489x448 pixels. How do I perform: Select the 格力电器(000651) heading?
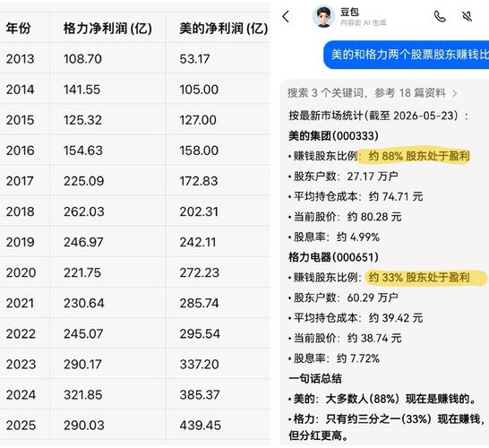point(333,257)
